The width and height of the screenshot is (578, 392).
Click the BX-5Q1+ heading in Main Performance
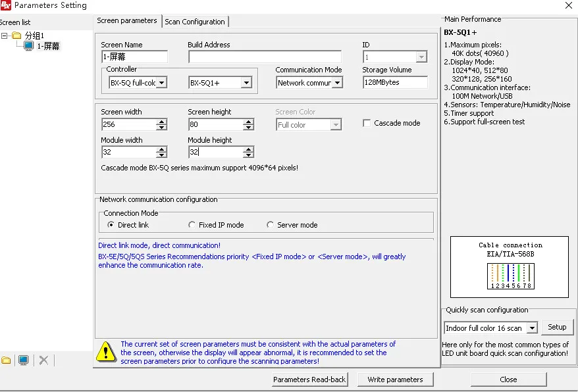(x=460, y=32)
